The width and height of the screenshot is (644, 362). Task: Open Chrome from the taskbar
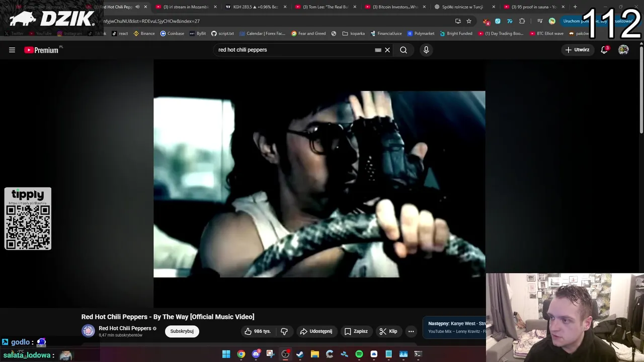coord(241,354)
